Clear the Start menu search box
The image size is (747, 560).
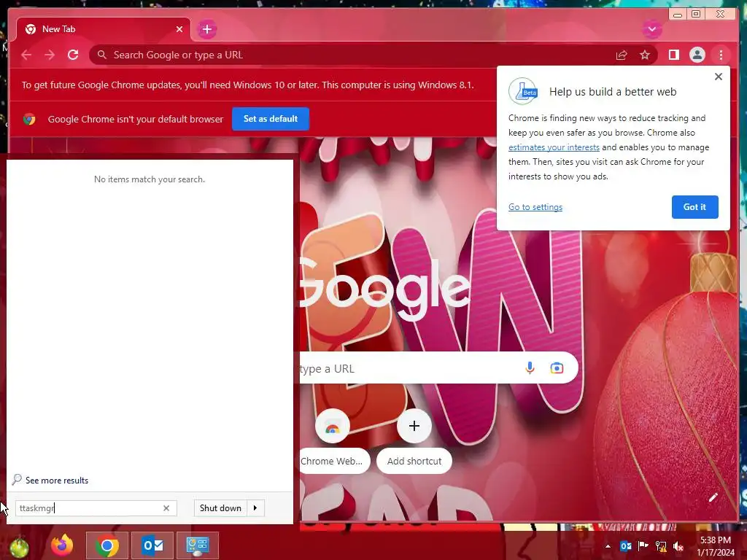coord(166,508)
